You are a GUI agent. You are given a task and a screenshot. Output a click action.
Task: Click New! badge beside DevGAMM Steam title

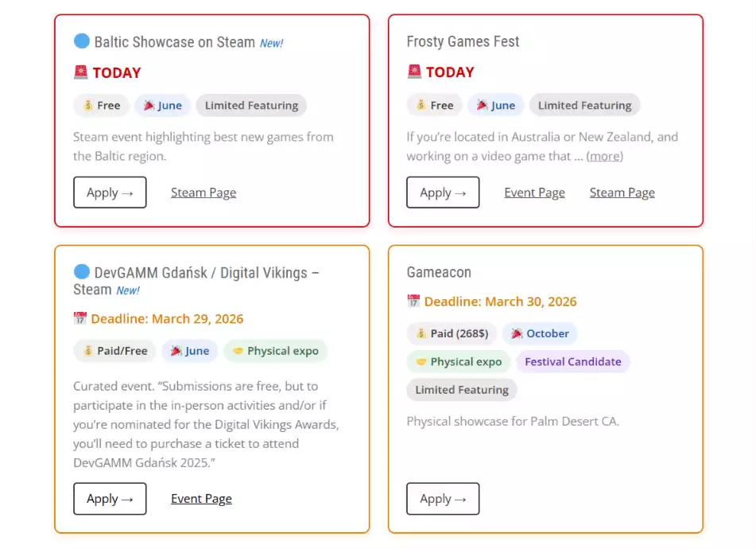pos(128,290)
